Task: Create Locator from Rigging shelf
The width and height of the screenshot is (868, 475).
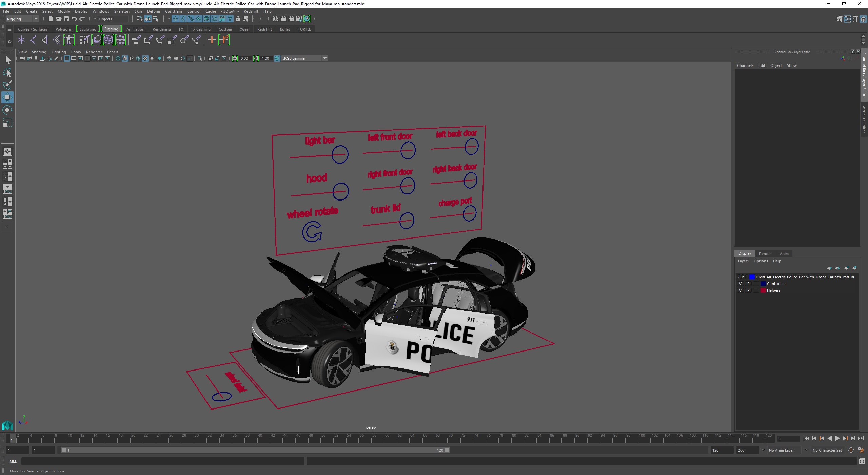Action: coord(21,40)
